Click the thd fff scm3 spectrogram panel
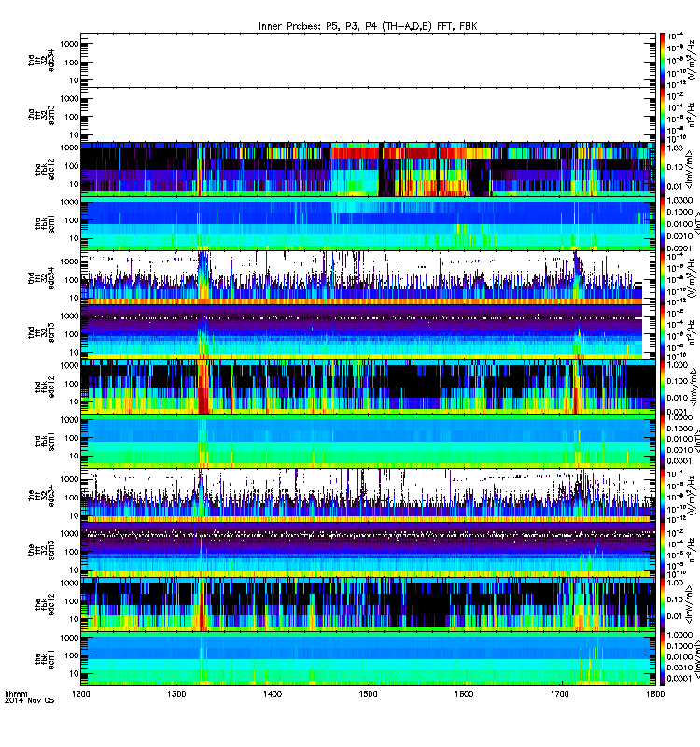 pyautogui.click(x=368, y=332)
